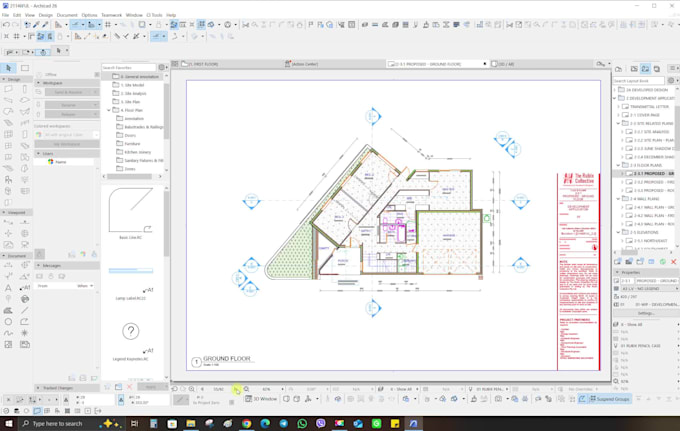Open Chrome from the Windows taskbar
This screenshot has height=431, width=680.
click(x=247, y=423)
